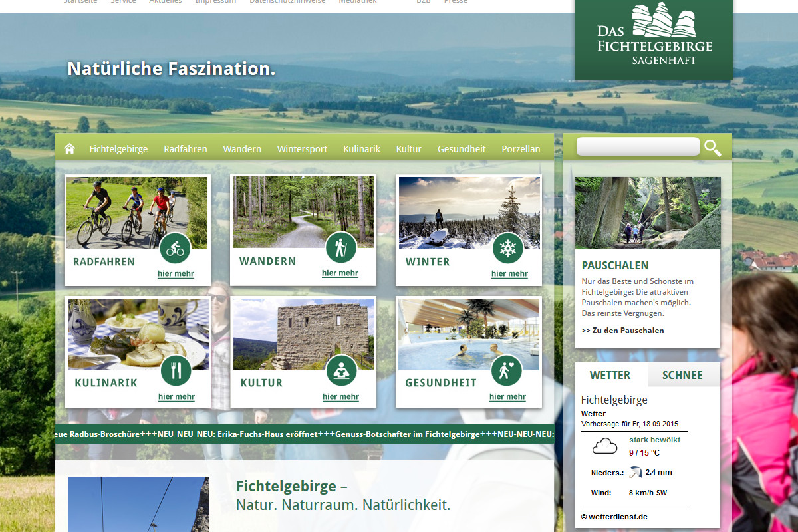
Task: Switch to the Wetter tab
Action: click(611, 375)
